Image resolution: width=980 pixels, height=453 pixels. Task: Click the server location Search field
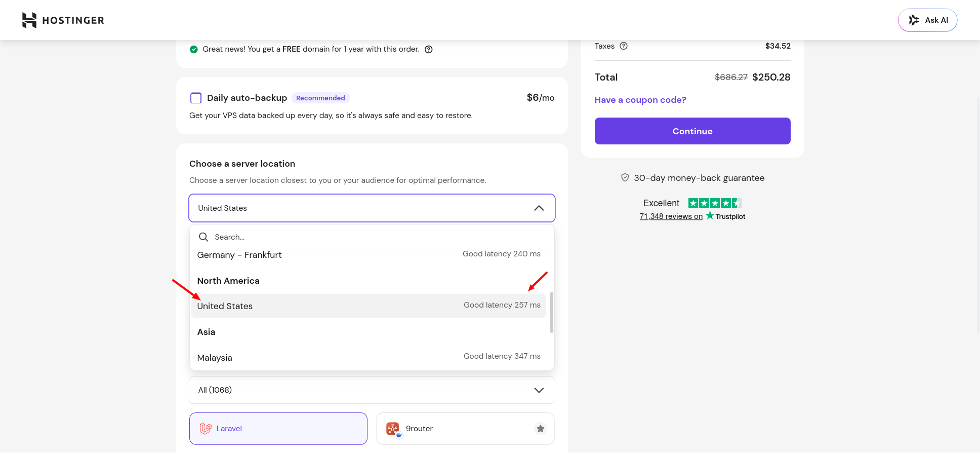pos(372,237)
